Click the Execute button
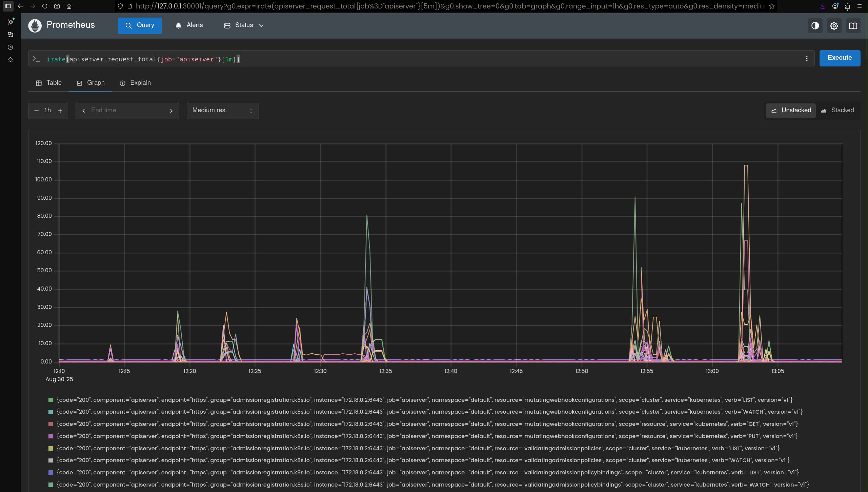Image resolution: width=868 pixels, height=492 pixels. click(840, 58)
